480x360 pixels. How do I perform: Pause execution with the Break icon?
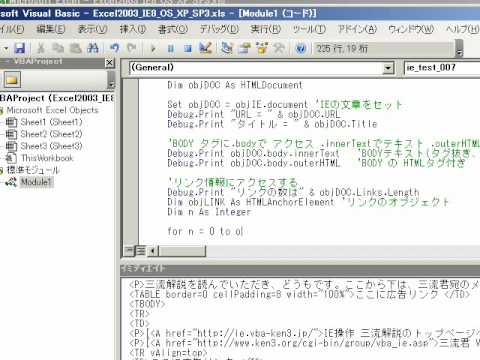pyautogui.click(x=170, y=49)
